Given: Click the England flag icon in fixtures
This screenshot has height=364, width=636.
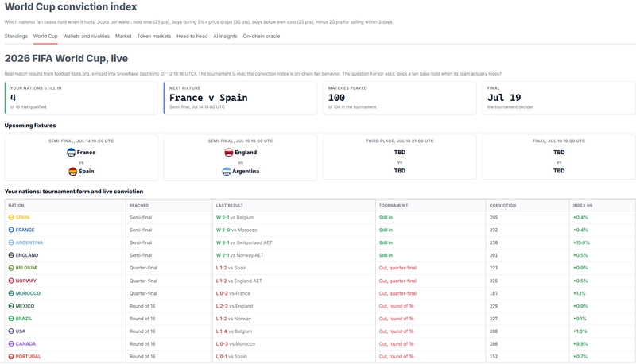Looking at the screenshot, I should 229,153.
